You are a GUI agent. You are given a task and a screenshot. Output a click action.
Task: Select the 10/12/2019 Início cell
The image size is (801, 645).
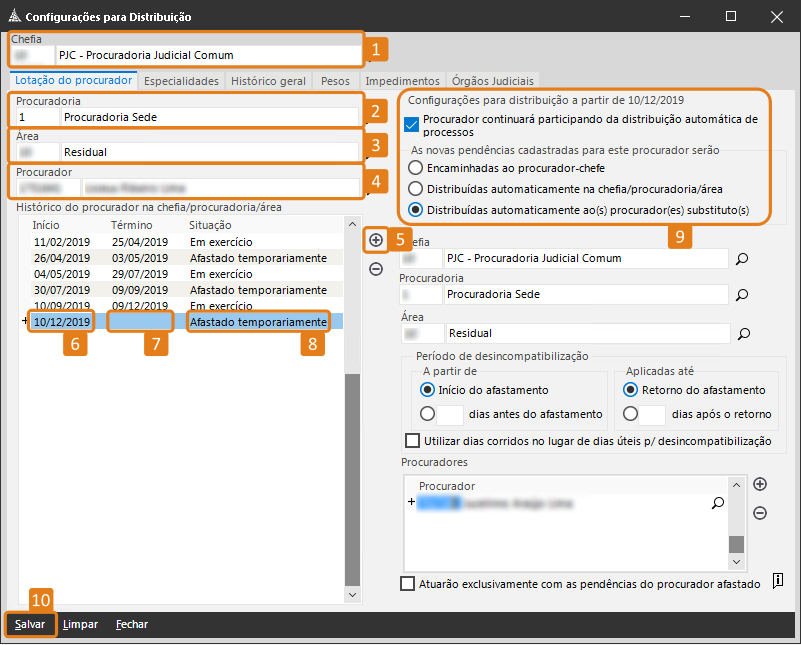click(62, 322)
